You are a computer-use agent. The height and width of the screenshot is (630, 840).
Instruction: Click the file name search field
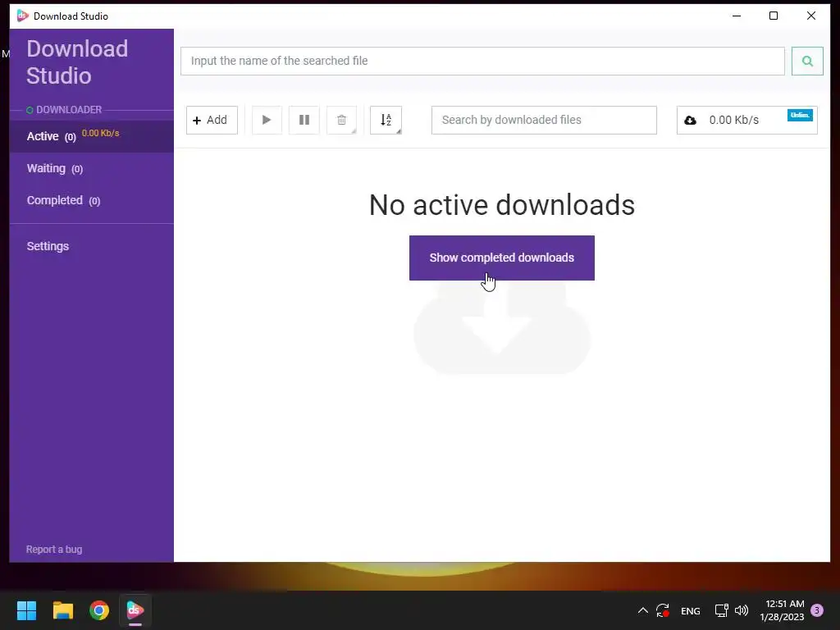tap(482, 61)
